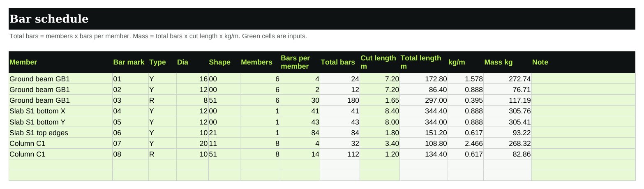Select total length '172.80'
Viewport: 644px width, 189px height.
click(424, 79)
